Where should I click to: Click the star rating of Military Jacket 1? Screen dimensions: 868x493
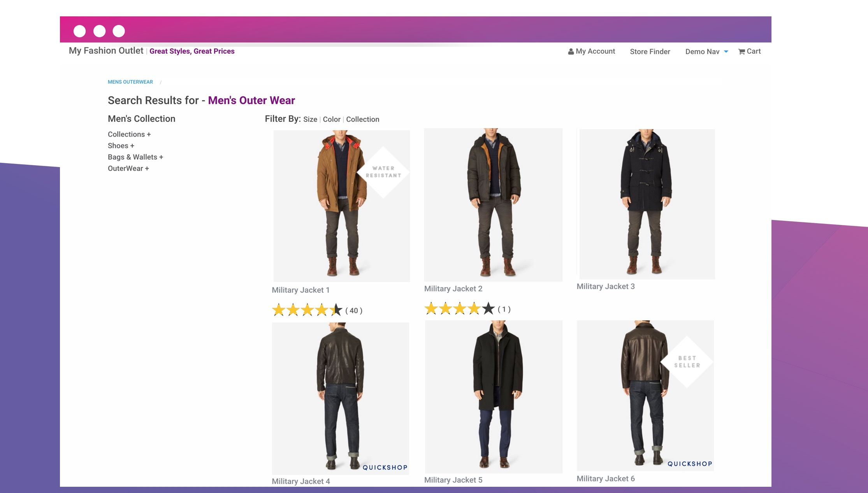307,310
